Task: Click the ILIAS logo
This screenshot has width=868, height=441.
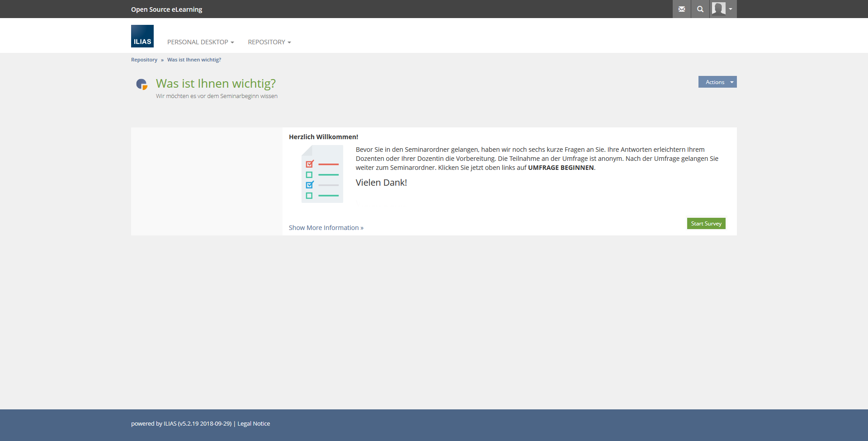Action: click(142, 36)
